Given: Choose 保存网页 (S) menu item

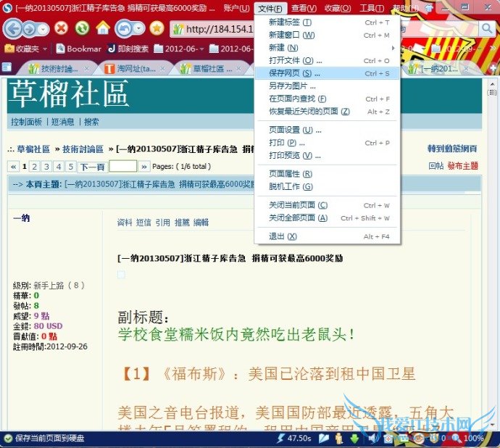Looking at the screenshot, I should (328, 73).
